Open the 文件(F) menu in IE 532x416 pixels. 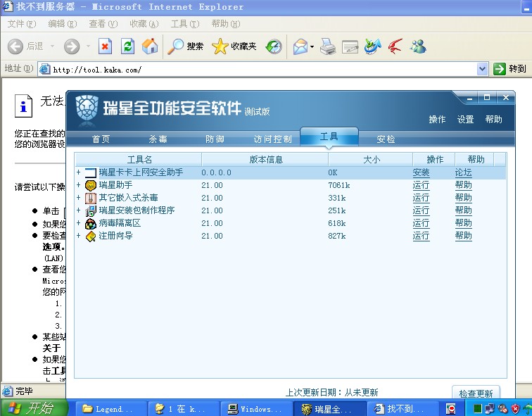click(22, 24)
